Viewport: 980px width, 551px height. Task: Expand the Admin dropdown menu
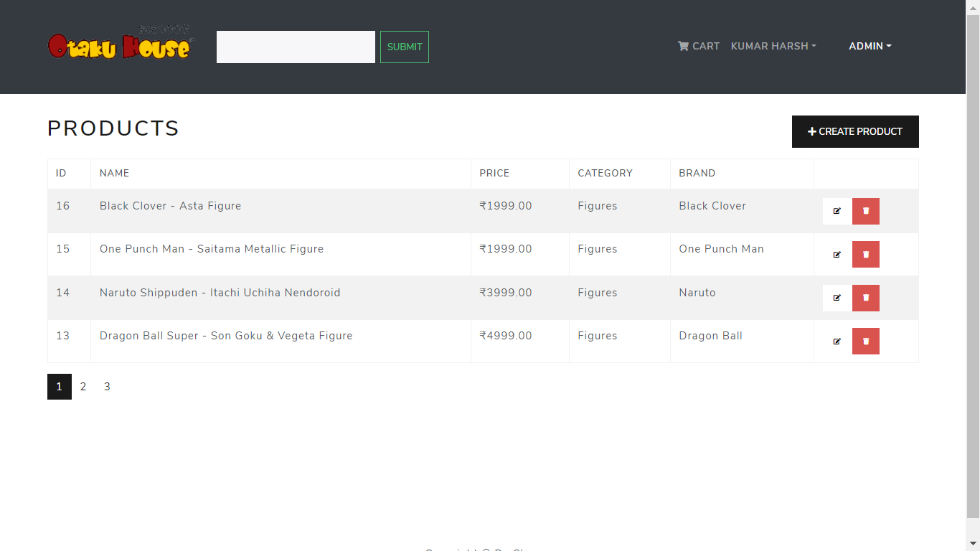pos(870,46)
